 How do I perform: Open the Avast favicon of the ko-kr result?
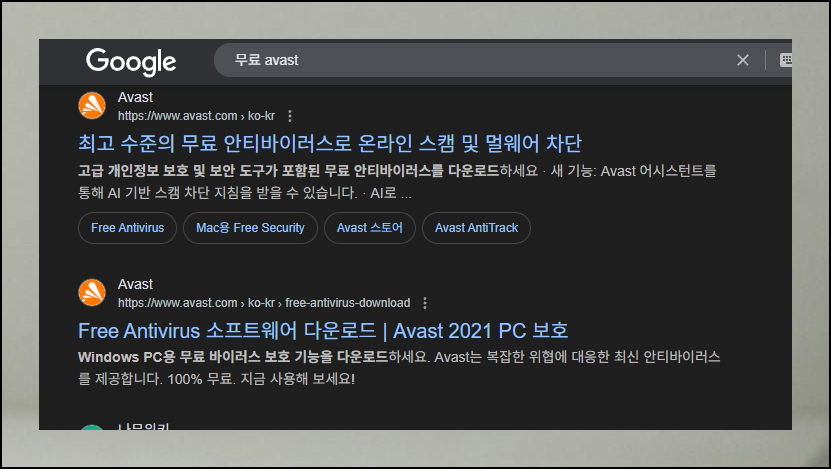pyautogui.click(x=92, y=105)
